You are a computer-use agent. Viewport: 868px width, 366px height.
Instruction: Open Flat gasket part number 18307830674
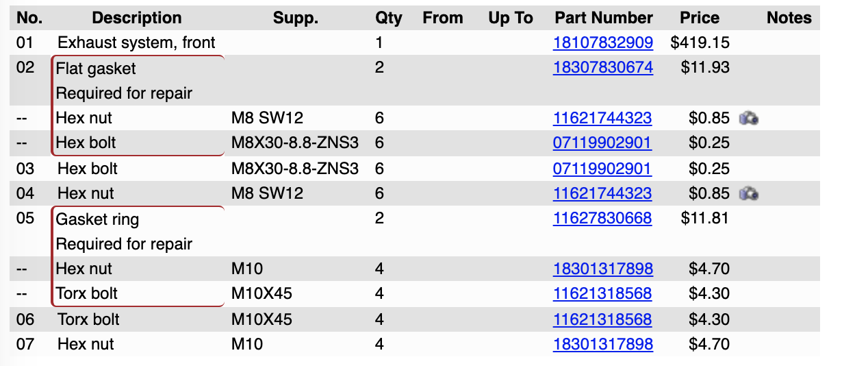(602, 68)
